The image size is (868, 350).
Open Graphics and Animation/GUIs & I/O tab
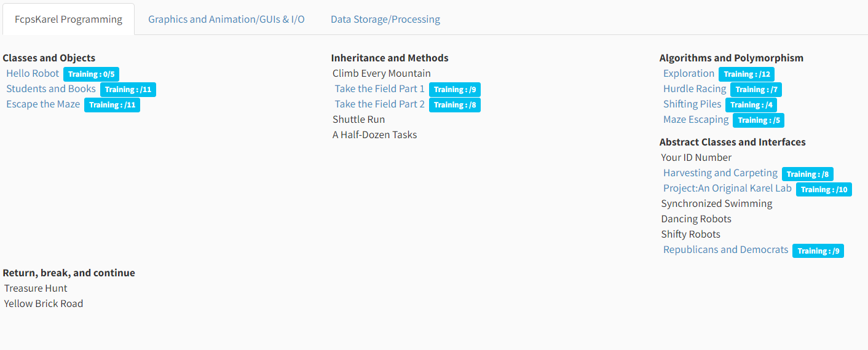[226, 19]
